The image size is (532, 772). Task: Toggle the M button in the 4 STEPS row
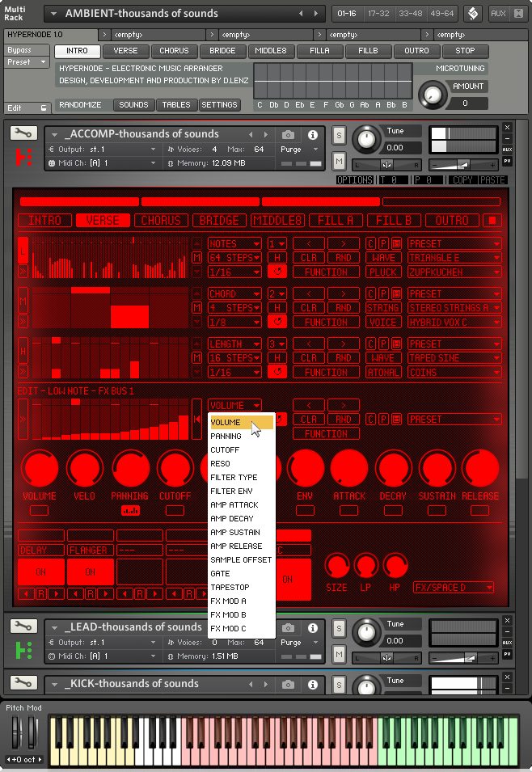click(x=197, y=308)
